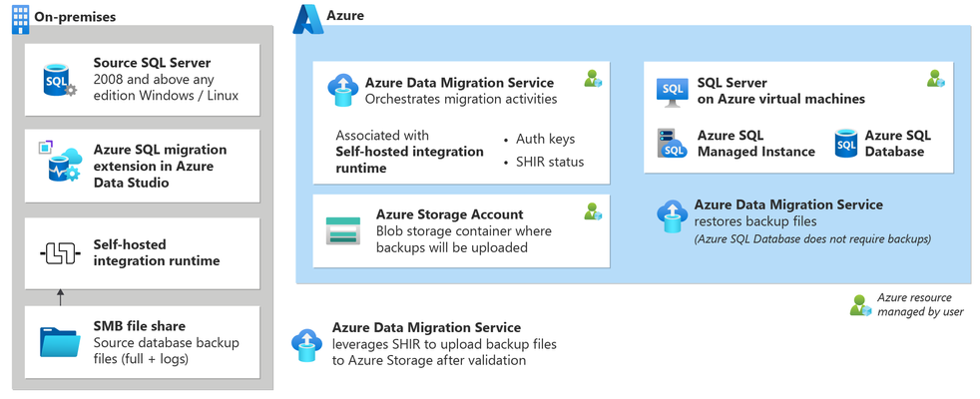Click the 'Azure Storage Account' heading
The width and height of the screenshot is (980, 399).
tap(450, 214)
